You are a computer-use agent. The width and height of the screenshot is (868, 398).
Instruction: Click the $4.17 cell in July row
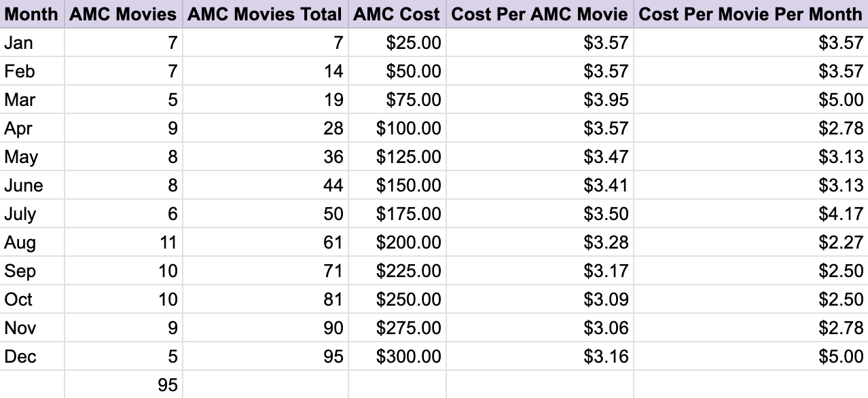[751, 214]
